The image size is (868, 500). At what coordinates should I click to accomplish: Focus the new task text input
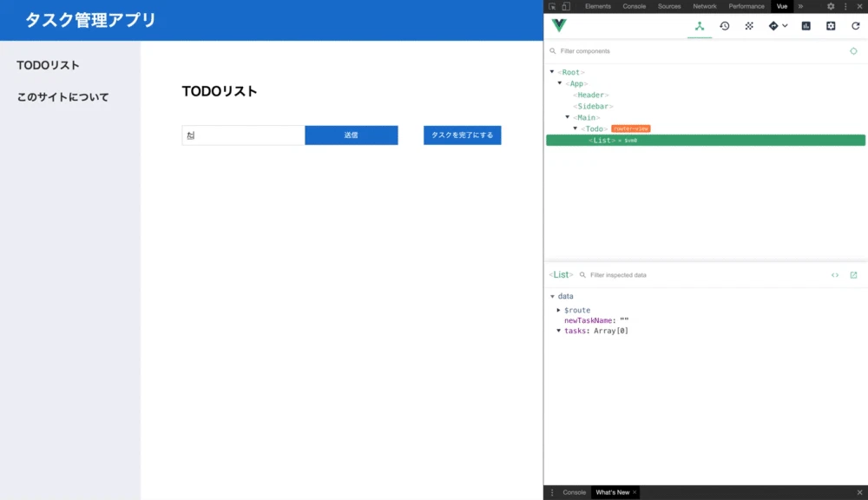click(x=244, y=135)
